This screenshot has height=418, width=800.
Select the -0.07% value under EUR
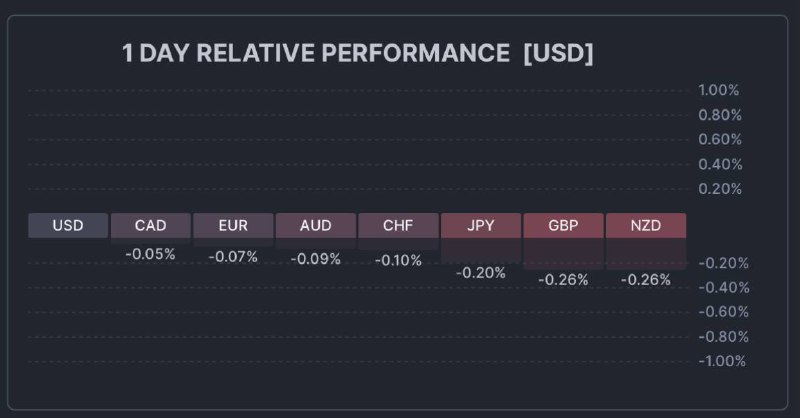click(233, 257)
